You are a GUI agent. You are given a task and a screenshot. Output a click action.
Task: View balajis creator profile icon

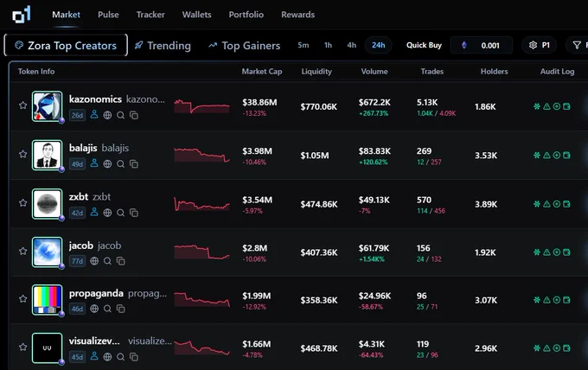[x=94, y=163]
